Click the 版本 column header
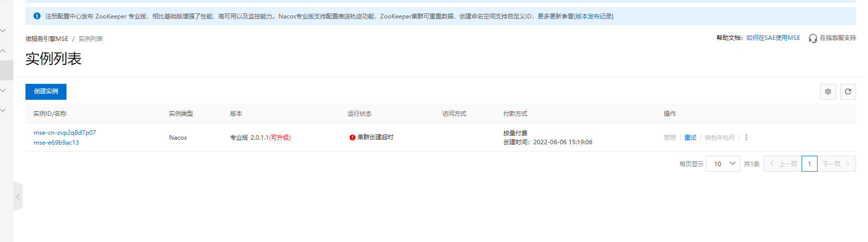Viewport: 868px width, 242px height. tap(236, 114)
